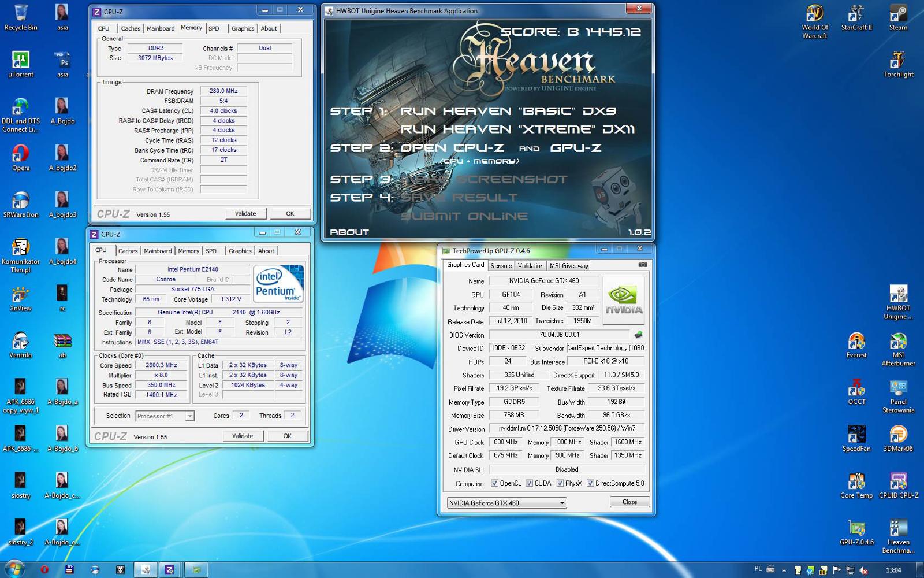The image size is (924, 578).
Task: Toggle the OpenCL checkbox in GPU-Z
Action: (x=494, y=483)
